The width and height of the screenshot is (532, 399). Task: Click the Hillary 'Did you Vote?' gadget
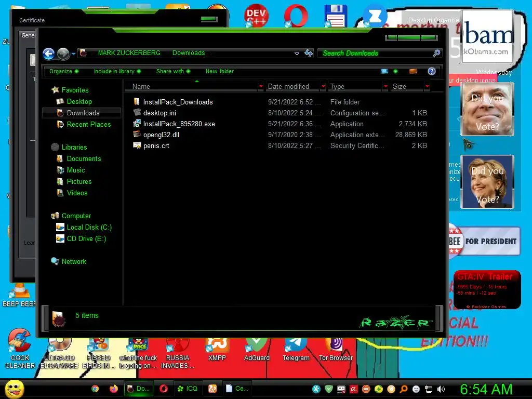pos(487,182)
